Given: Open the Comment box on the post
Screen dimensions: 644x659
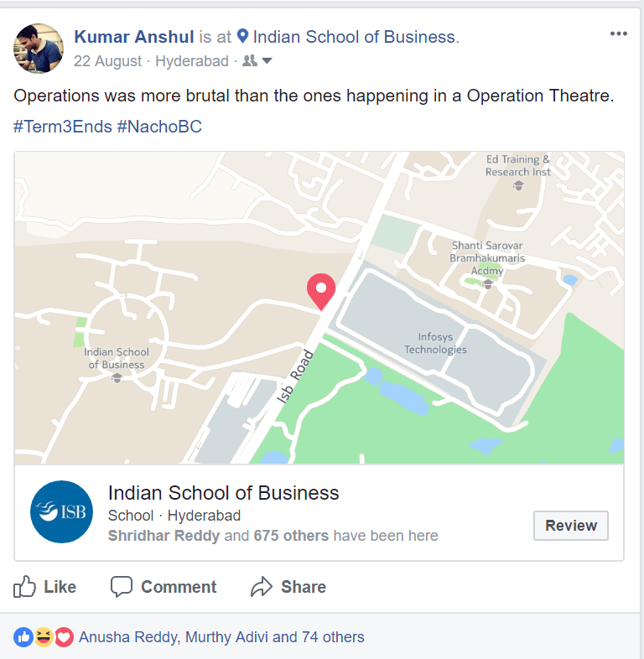Looking at the screenshot, I should [x=164, y=587].
